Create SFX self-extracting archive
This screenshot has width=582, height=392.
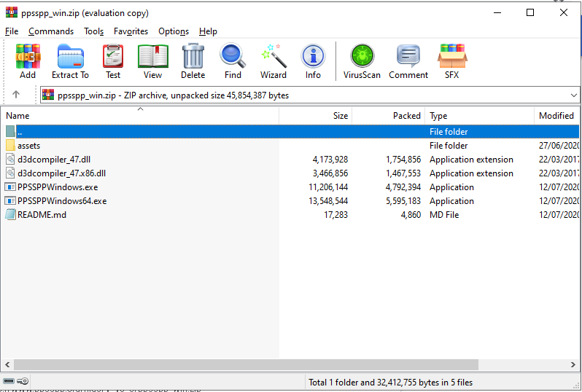tap(452, 61)
